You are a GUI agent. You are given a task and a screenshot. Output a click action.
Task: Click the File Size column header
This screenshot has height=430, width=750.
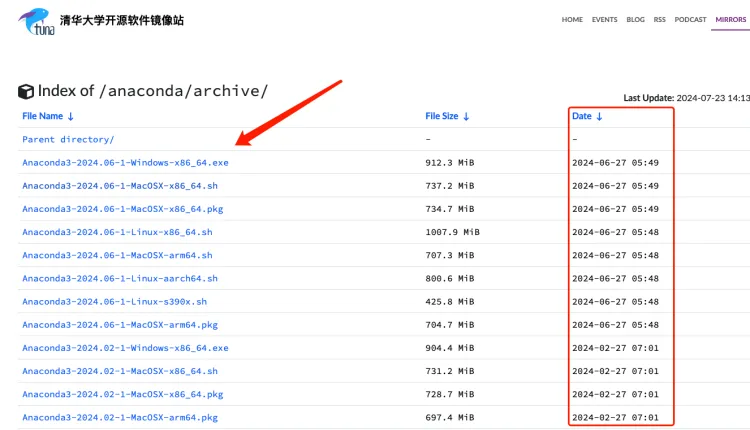[x=441, y=116]
